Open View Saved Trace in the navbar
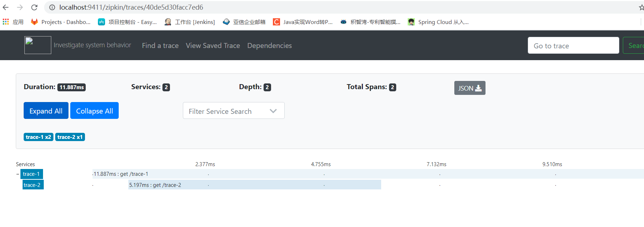The height and width of the screenshot is (227, 644). (213, 45)
